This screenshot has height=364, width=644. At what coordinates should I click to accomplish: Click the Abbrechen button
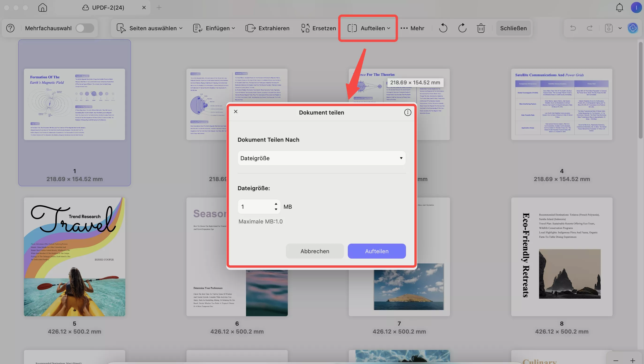(315, 251)
